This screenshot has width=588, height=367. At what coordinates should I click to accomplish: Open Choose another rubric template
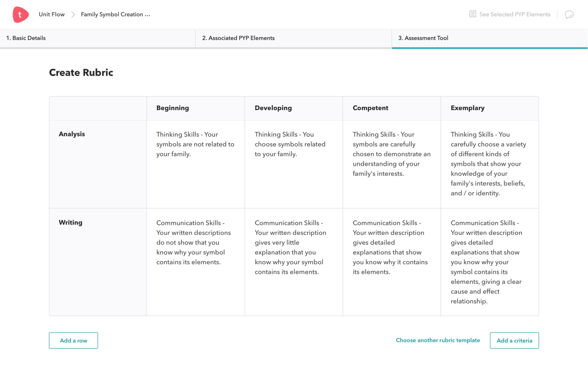438,340
